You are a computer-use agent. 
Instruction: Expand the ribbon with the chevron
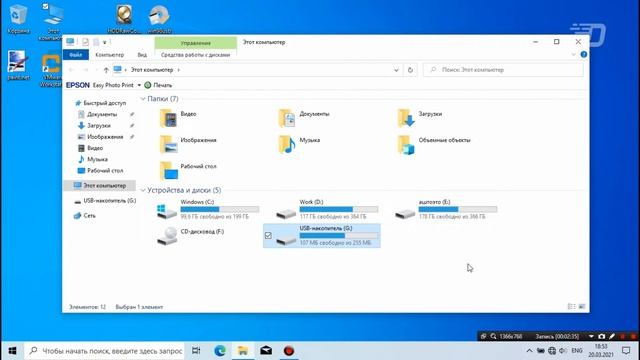[x=573, y=54]
